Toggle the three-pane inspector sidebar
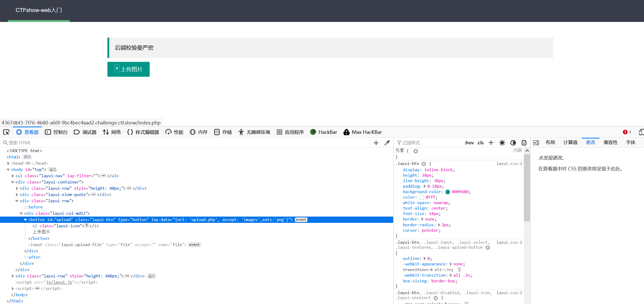The width and height of the screenshot is (644, 304). (536, 143)
